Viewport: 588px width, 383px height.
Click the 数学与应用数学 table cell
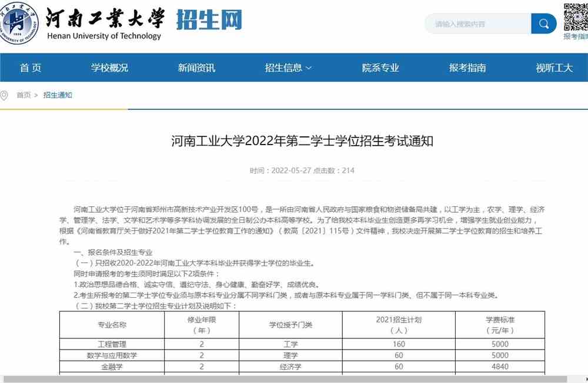click(112, 355)
